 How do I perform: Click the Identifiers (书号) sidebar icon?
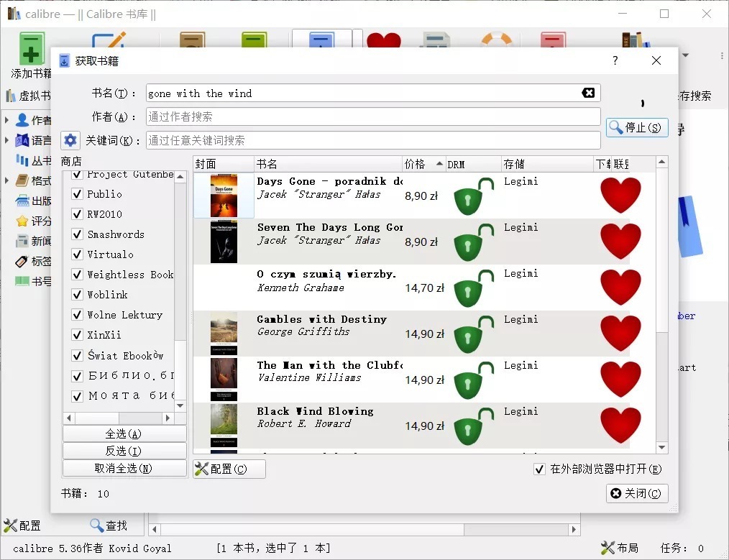22,281
